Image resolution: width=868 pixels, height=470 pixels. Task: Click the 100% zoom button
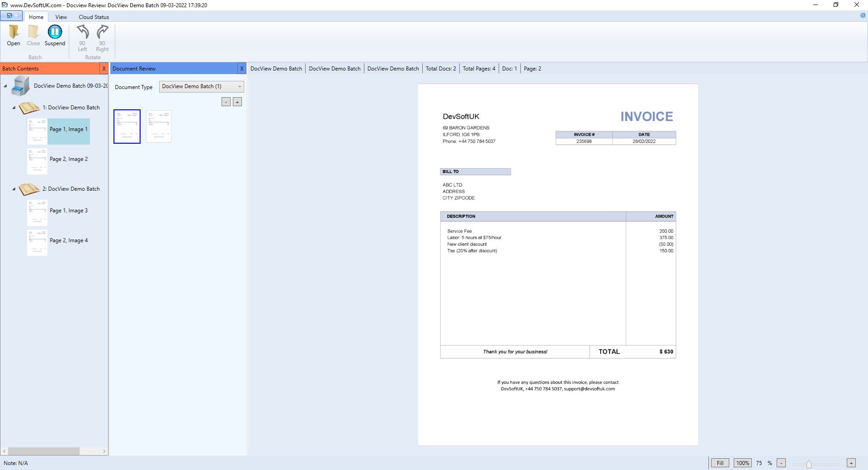(x=743, y=463)
